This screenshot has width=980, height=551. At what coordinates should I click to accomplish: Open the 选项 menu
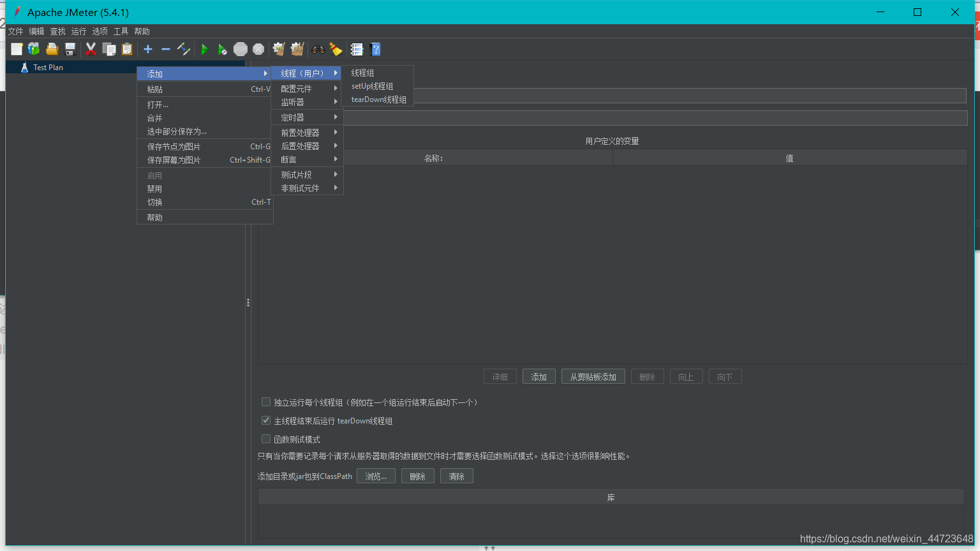tap(100, 31)
